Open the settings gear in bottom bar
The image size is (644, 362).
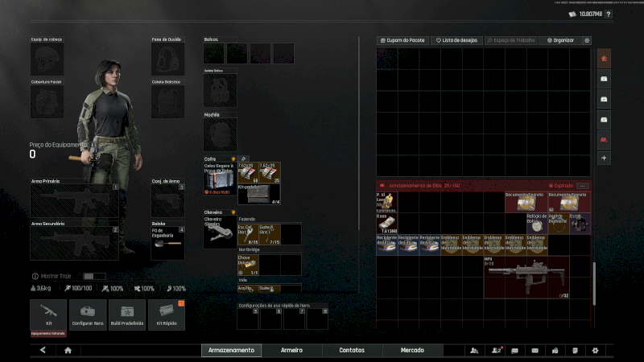point(595,350)
